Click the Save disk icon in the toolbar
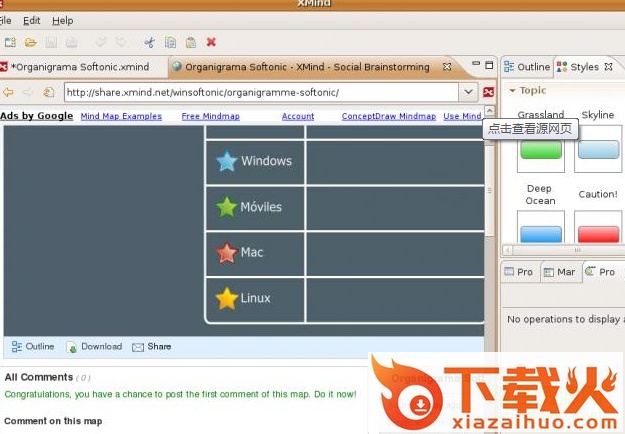This screenshot has width=625, height=434. click(51, 42)
